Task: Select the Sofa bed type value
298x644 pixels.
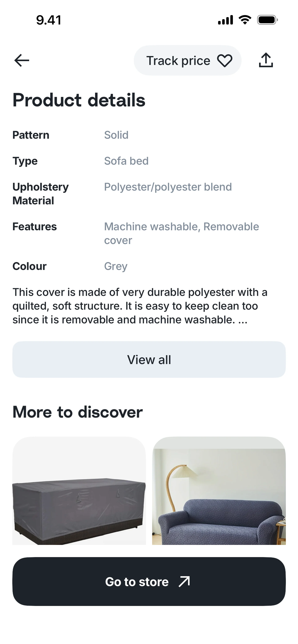Action: 126,161
